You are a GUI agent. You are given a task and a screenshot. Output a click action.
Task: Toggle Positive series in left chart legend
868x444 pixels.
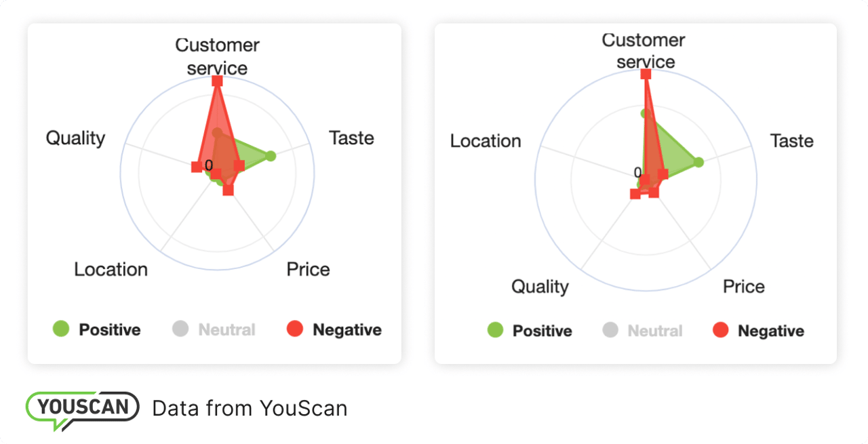97,330
